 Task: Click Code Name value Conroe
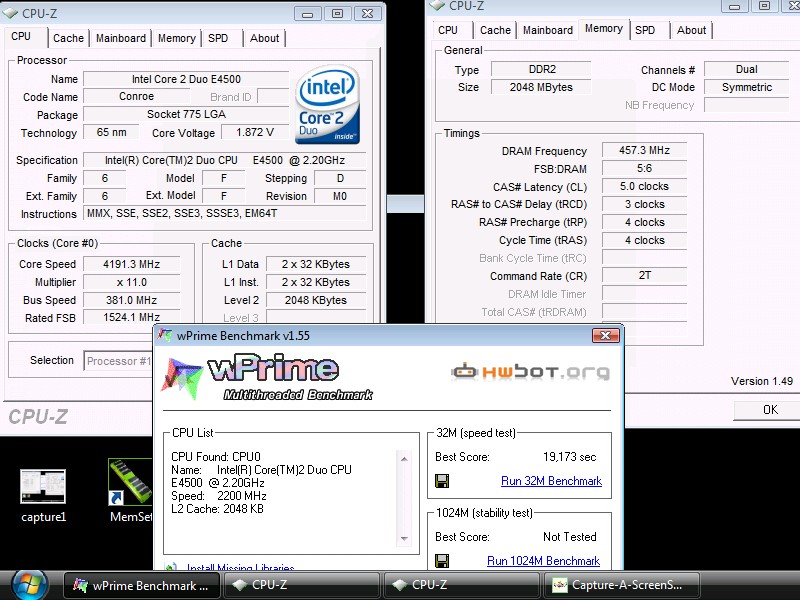click(x=136, y=96)
